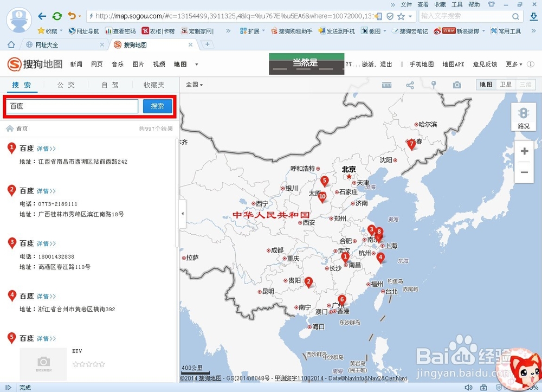Zoom in the map with the plus button
The image size is (542, 392).
(x=524, y=151)
